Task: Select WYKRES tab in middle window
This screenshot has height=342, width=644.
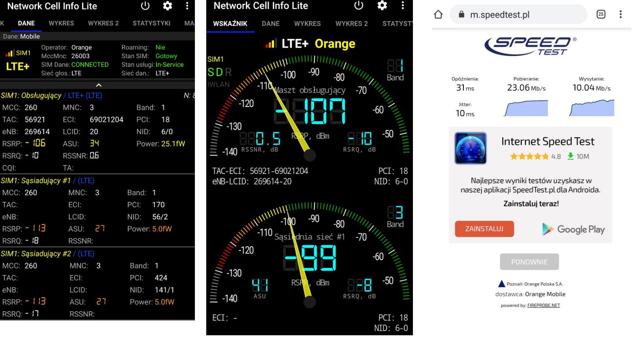Action: point(308,24)
